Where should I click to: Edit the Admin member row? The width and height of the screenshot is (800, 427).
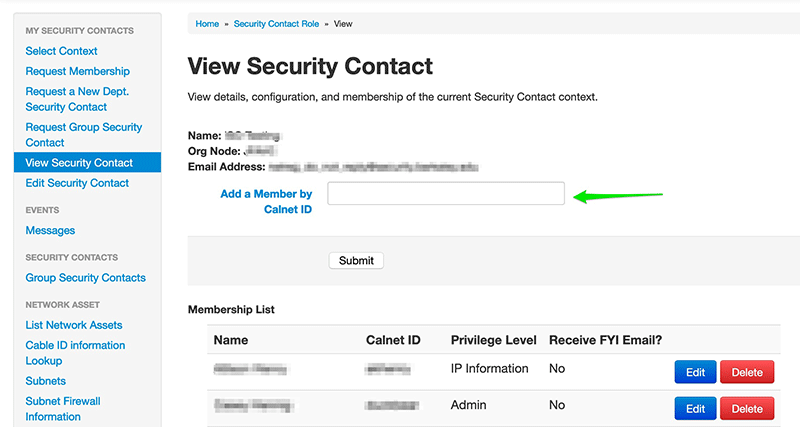pyautogui.click(x=695, y=409)
